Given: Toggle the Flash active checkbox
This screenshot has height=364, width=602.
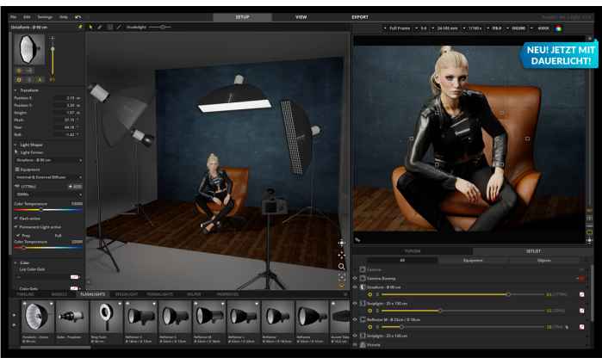Looking at the screenshot, I should click(16, 218).
